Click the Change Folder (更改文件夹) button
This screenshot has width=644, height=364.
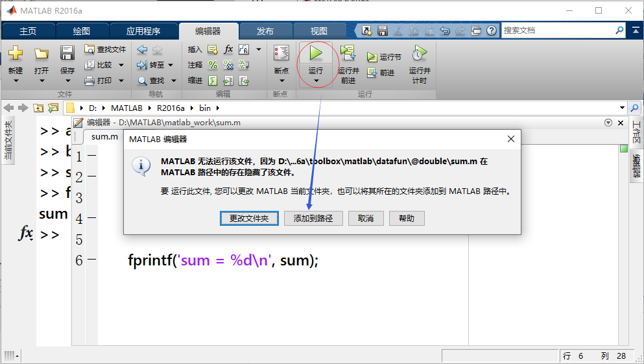(x=249, y=219)
